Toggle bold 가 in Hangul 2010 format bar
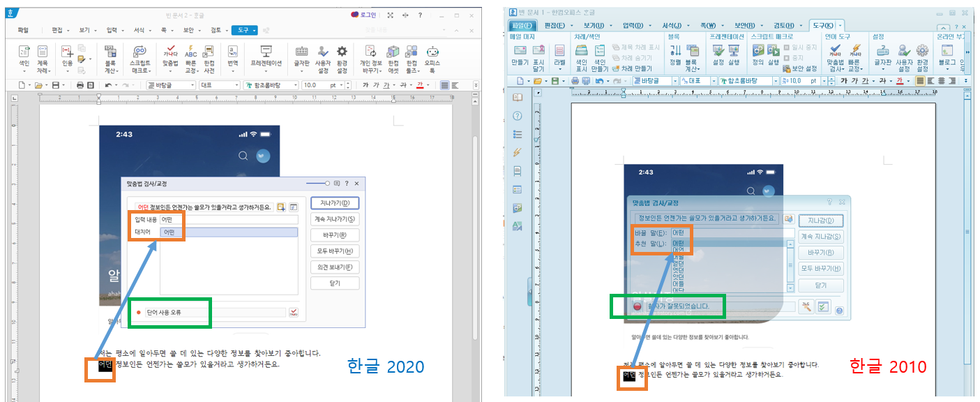This screenshot has height=402, width=980. (x=843, y=81)
